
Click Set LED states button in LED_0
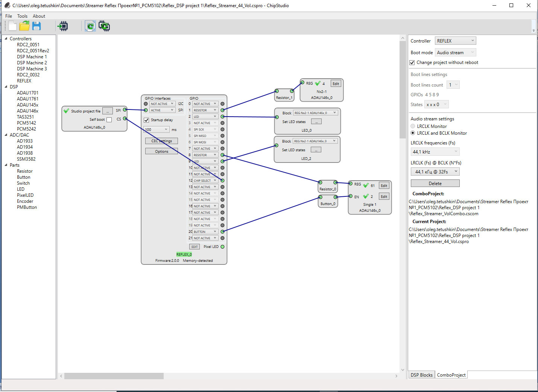[316, 122]
